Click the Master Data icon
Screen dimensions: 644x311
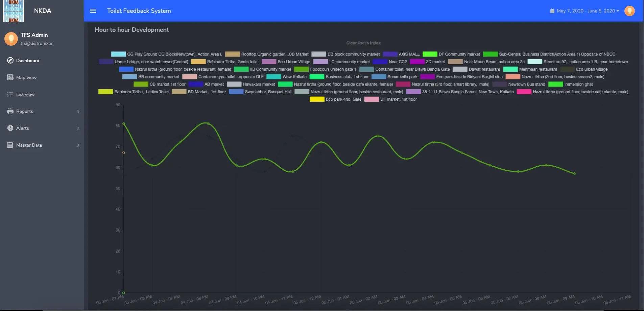(10, 145)
